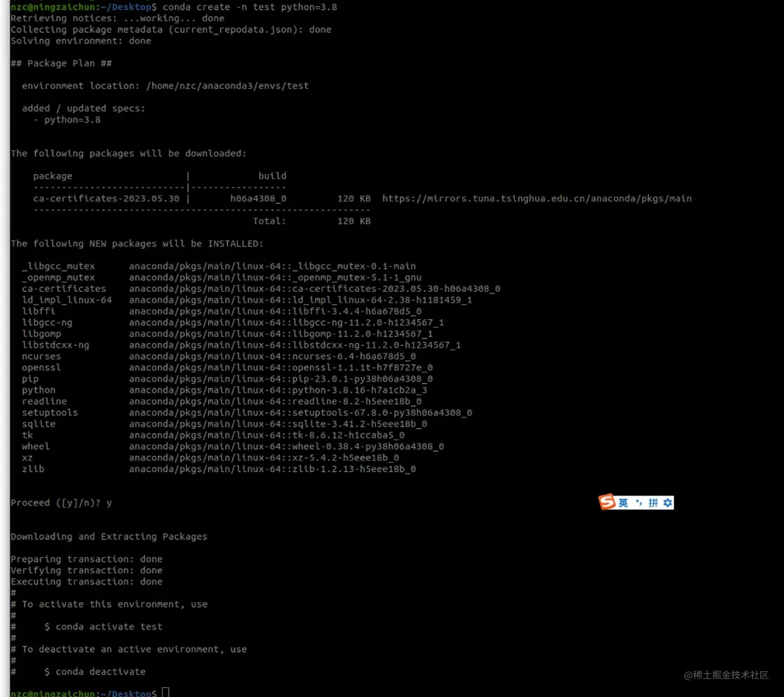This screenshot has width=784, height=697.
Task: Click the spec line '- python=3.8'
Action: (67, 119)
